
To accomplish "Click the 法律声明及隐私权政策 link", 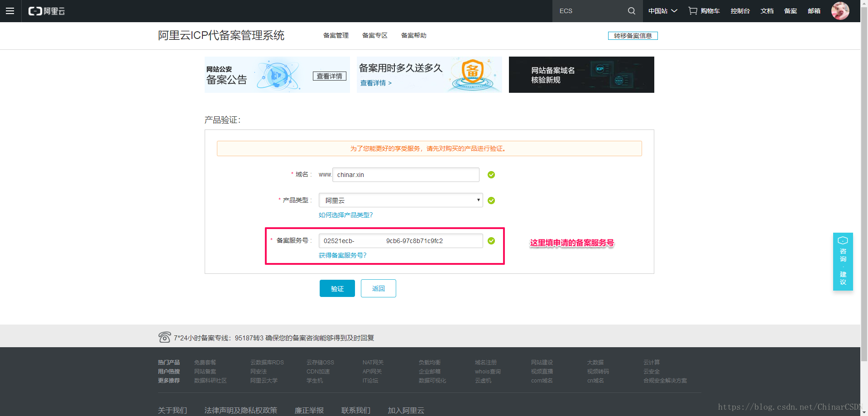I will coord(241,410).
